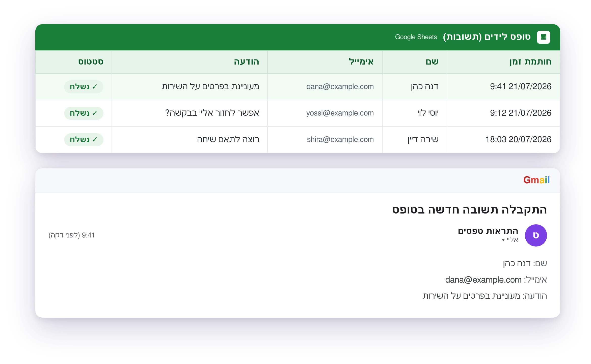Click the sender name התראות טפסים
591x364 pixels.
(x=488, y=231)
